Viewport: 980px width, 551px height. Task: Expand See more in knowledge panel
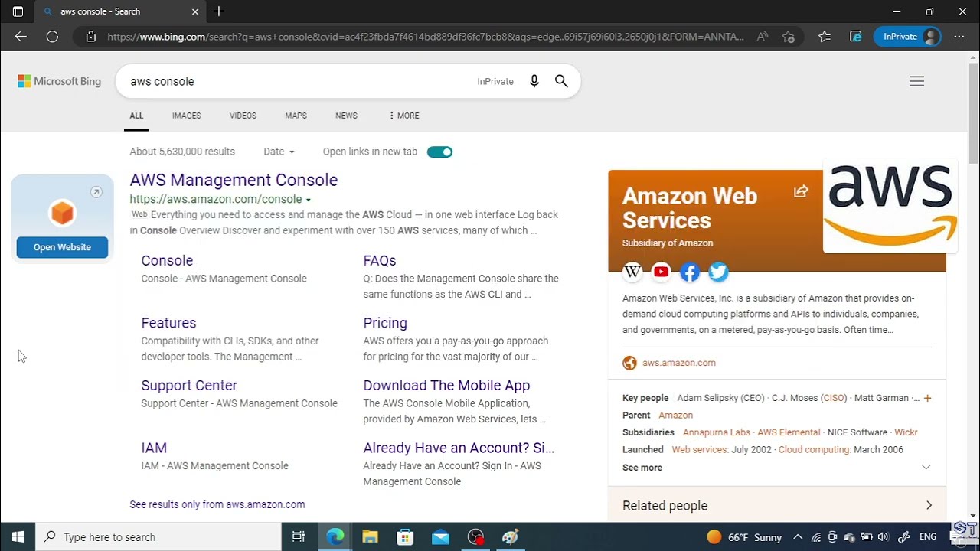(777, 468)
